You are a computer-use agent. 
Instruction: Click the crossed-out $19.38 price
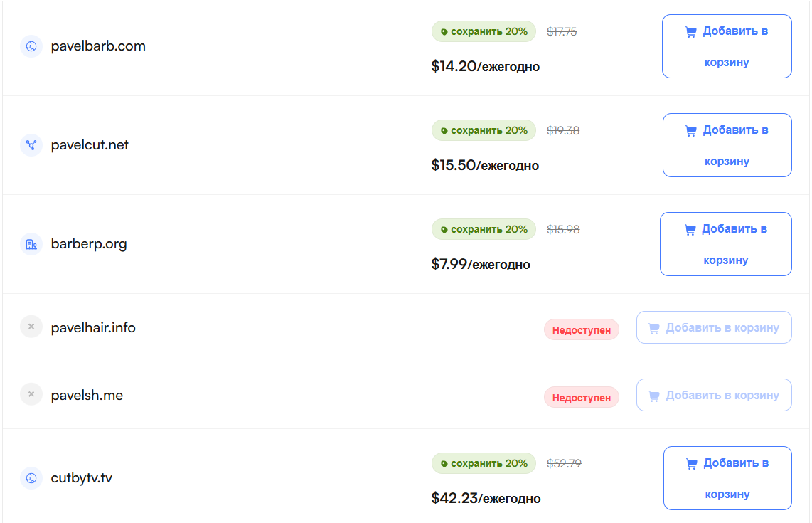[563, 130]
